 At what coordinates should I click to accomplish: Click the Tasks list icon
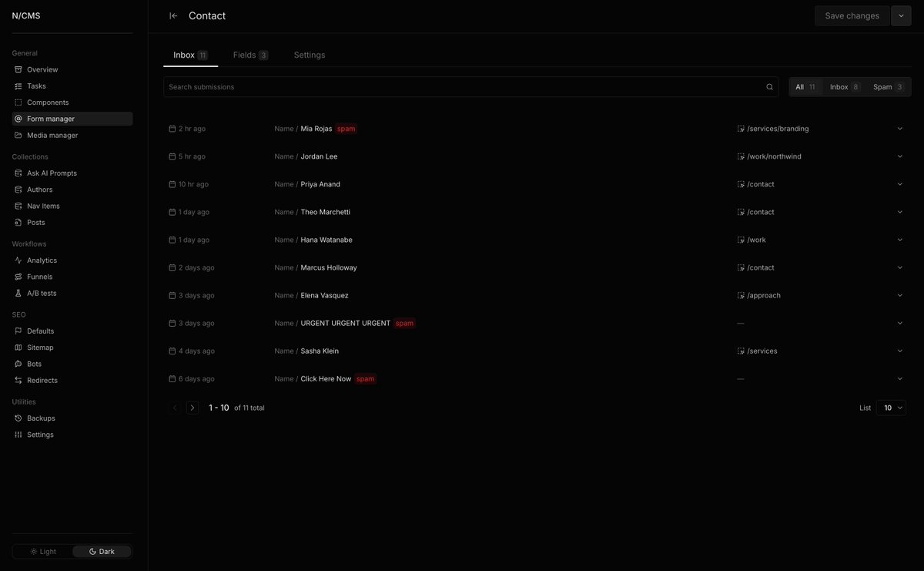[x=18, y=86]
